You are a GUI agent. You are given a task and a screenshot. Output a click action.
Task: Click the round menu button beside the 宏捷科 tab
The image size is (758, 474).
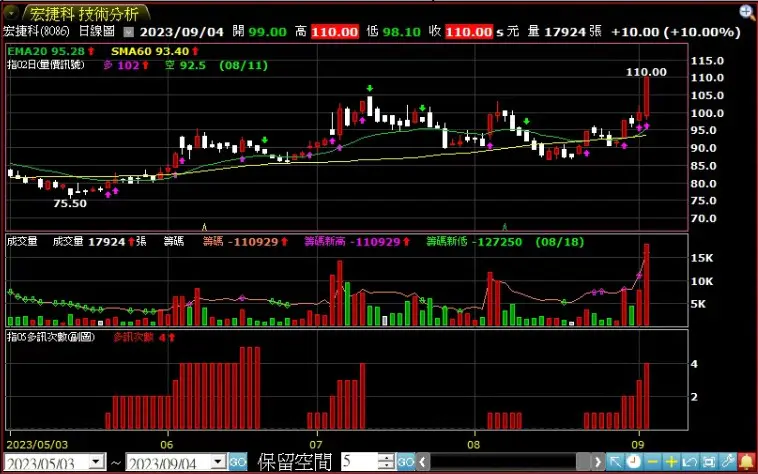tap(11, 13)
